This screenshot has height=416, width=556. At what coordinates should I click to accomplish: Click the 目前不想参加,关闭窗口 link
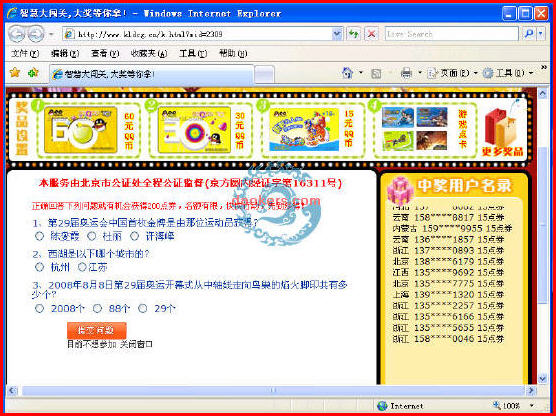(x=110, y=344)
